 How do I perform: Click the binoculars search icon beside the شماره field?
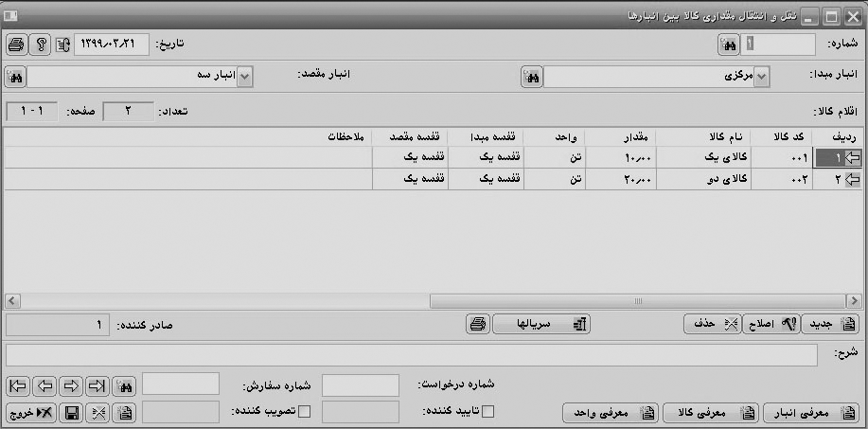[729, 45]
